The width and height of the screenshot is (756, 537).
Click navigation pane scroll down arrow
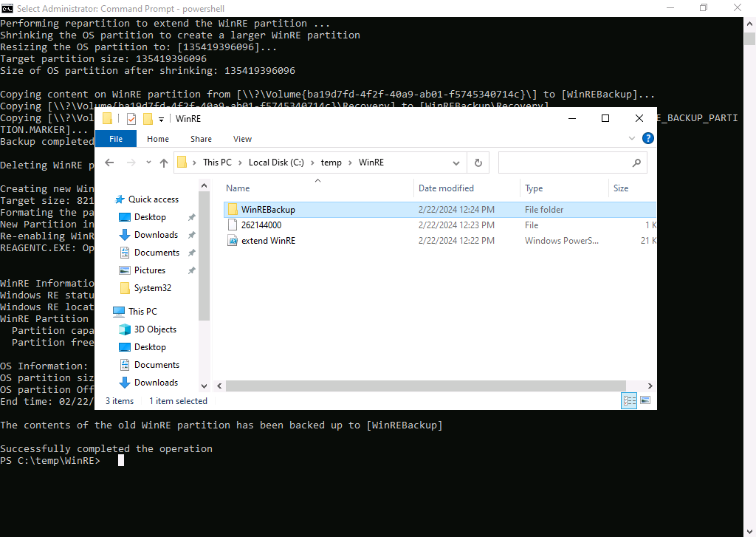click(x=204, y=386)
